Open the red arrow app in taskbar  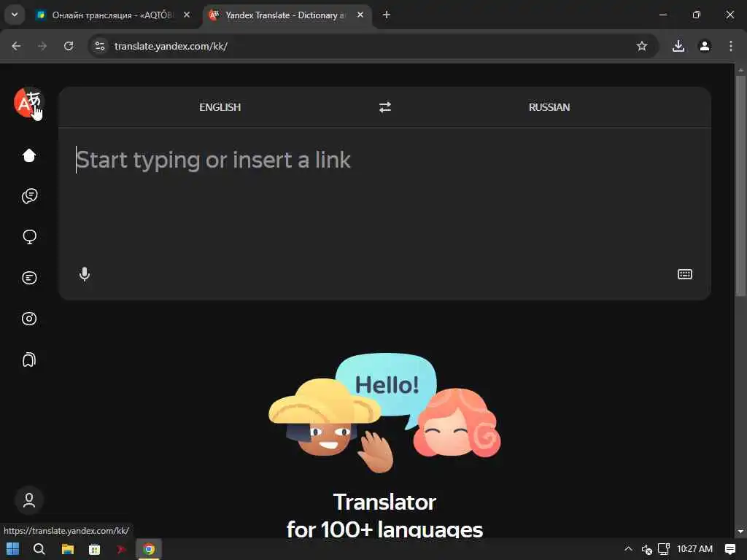click(122, 549)
